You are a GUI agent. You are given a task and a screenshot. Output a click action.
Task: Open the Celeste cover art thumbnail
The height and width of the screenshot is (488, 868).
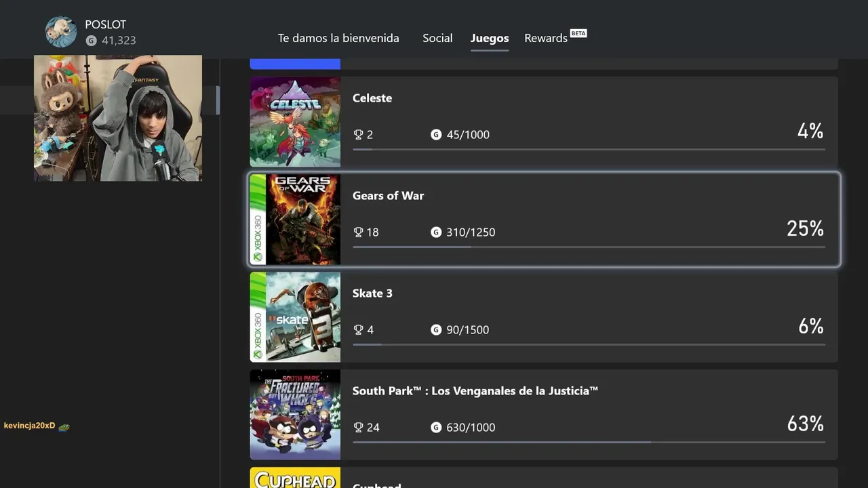[295, 122]
